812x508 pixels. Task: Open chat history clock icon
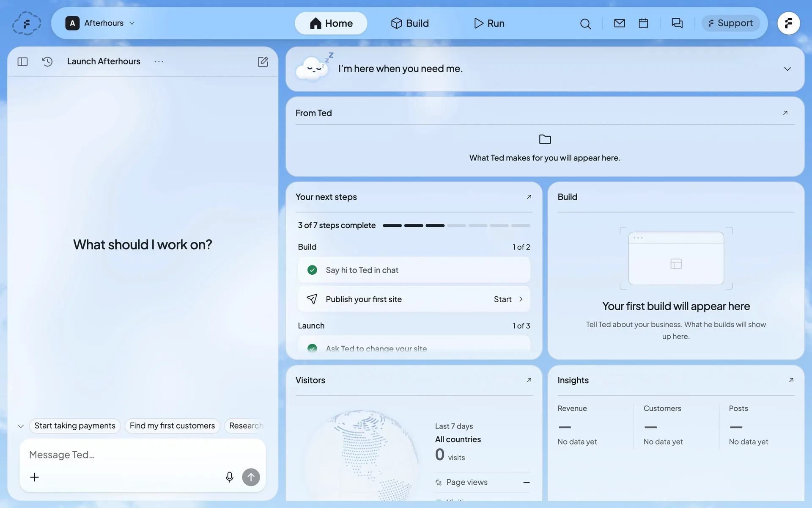[47, 62]
